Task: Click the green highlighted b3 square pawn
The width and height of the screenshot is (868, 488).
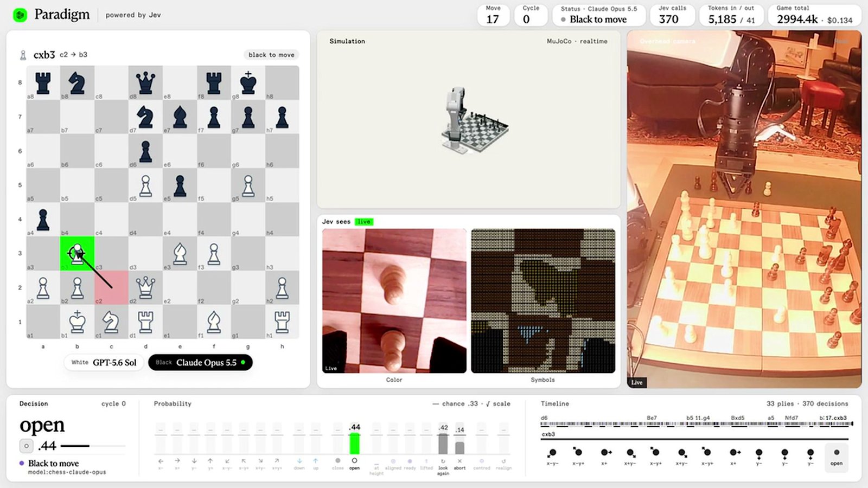Action: point(77,253)
